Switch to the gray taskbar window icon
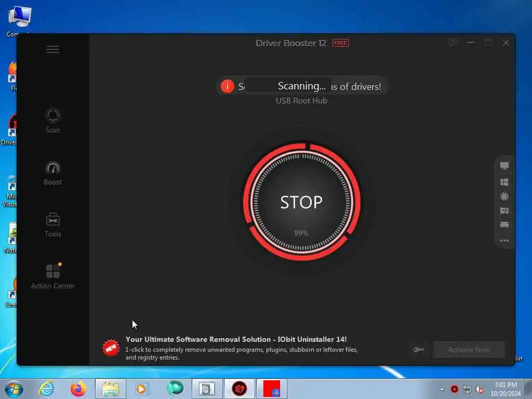This screenshot has width=532, height=399. pos(207,389)
